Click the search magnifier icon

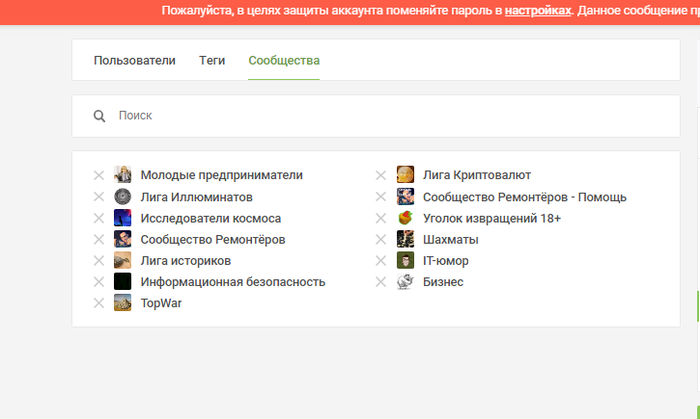pyautogui.click(x=100, y=116)
